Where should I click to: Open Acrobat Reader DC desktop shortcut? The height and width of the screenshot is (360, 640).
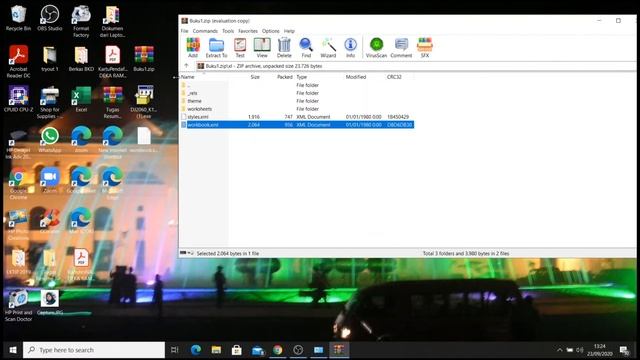pyautogui.click(x=18, y=62)
